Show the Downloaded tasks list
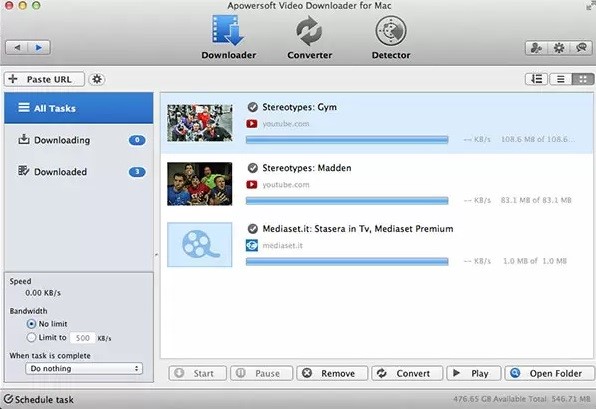 click(79, 172)
